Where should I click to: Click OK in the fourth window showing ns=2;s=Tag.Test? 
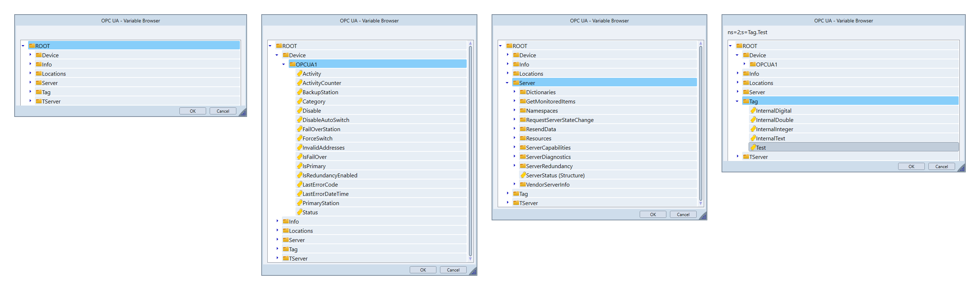911,167
